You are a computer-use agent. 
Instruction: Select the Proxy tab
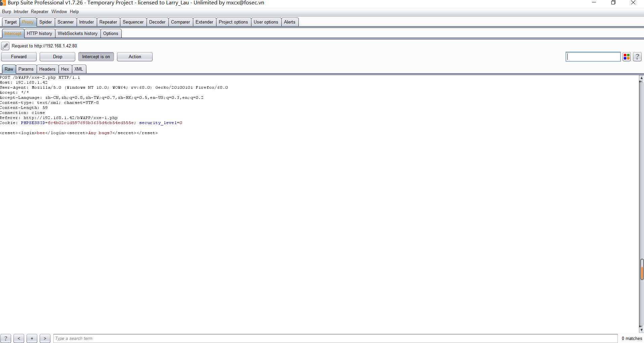[28, 22]
